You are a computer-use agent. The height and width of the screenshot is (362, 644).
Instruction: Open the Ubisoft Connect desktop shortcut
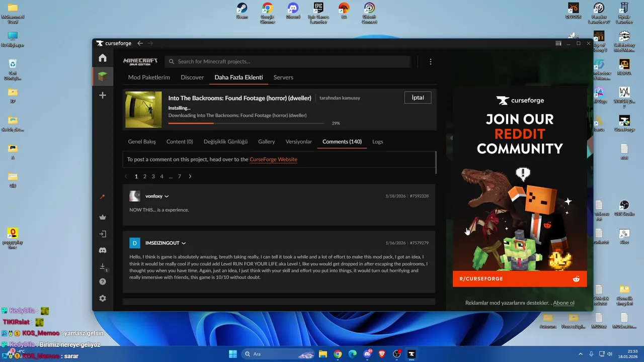click(369, 14)
